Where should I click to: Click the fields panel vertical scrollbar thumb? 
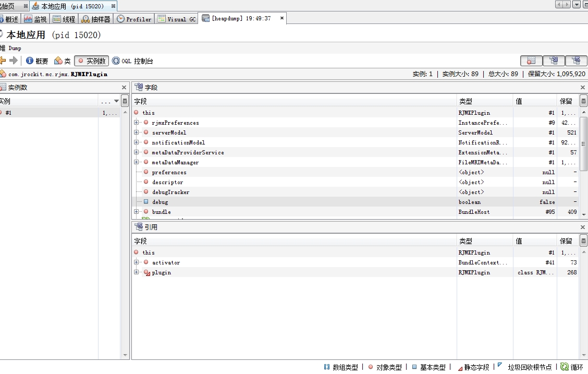pyautogui.click(x=583, y=143)
